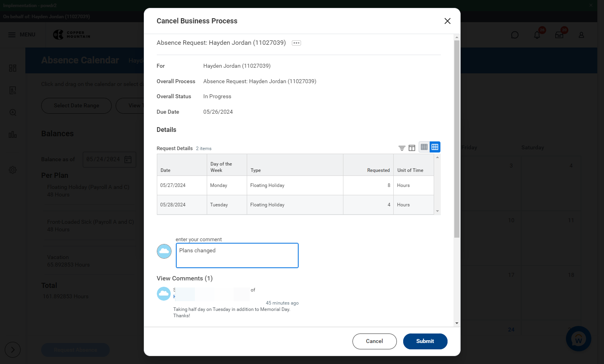Click the Date column header
This screenshot has width=604, height=364.
coord(182,165)
